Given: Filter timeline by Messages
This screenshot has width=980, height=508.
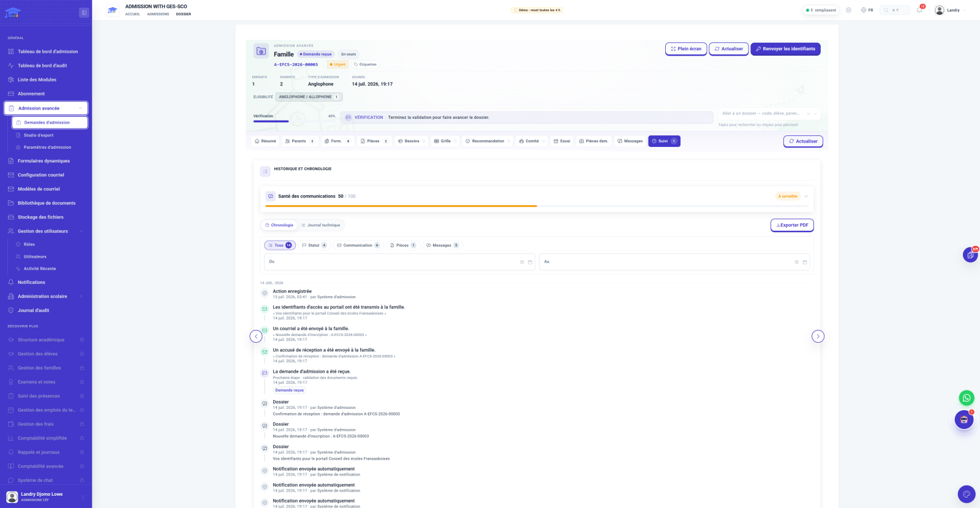Looking at the screenshot, I should [442, 245].
